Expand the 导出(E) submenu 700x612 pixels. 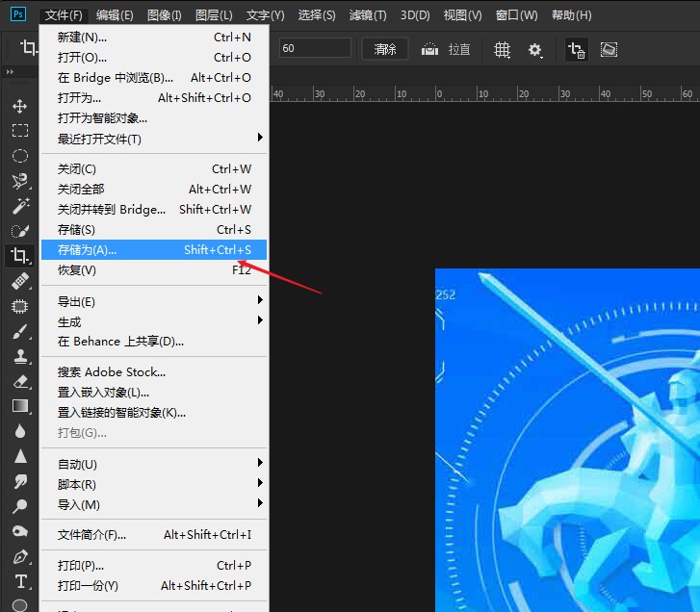(154, 301)
